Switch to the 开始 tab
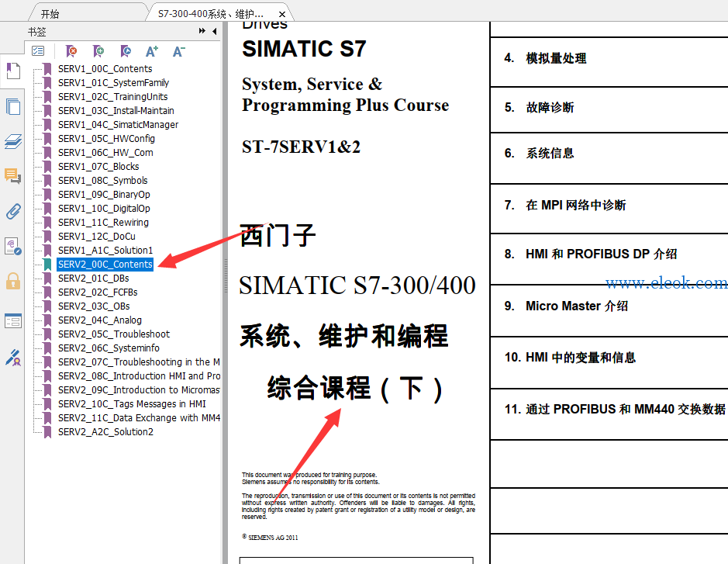 point(50,14)
